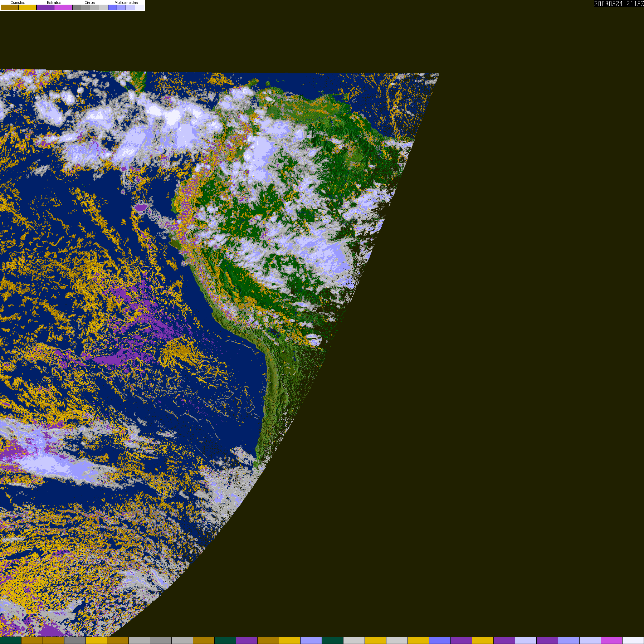
Task: Select the "Multicamadas" legend label
Action: [126, 3]
